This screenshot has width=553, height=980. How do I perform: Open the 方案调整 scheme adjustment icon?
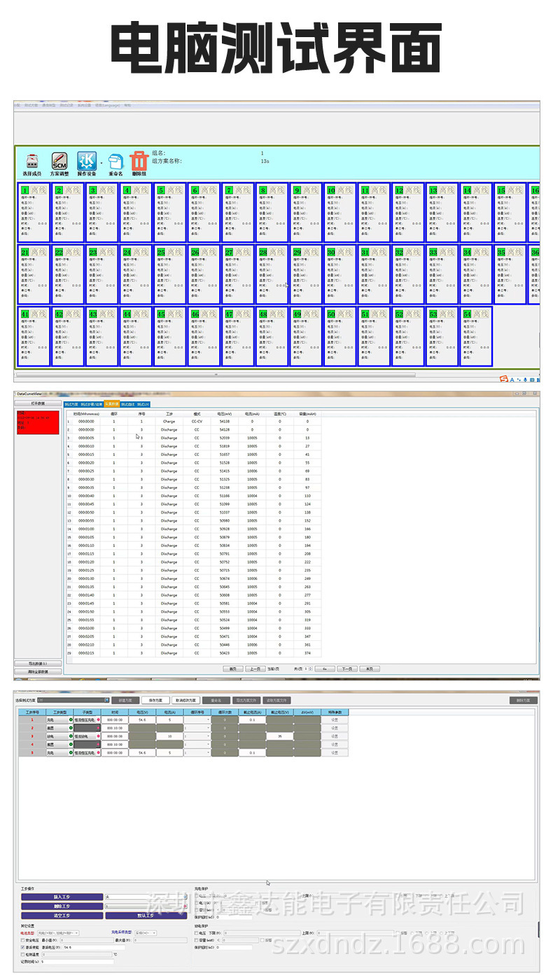(x=59, y=160)
